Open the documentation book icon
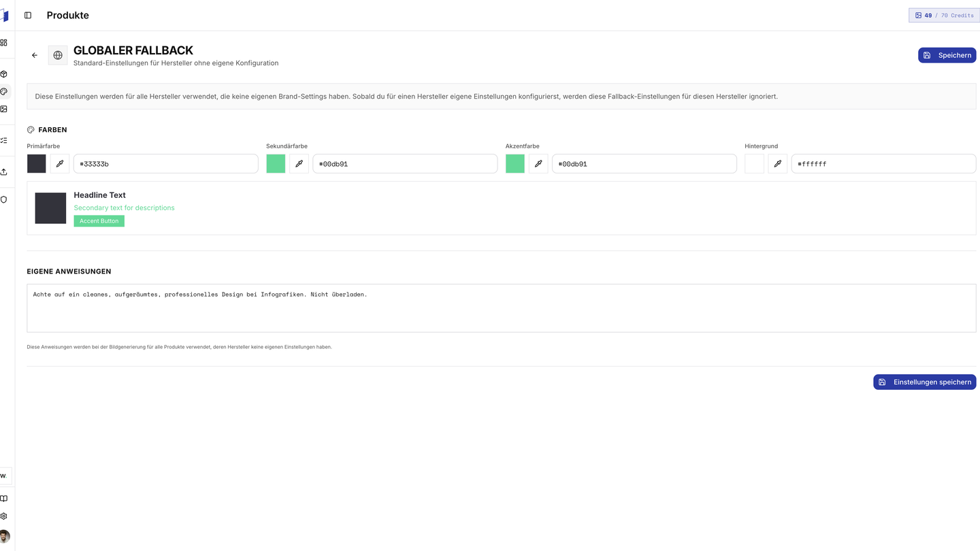Viewport: 980px width, 551px height. click(x=3, y=499)
